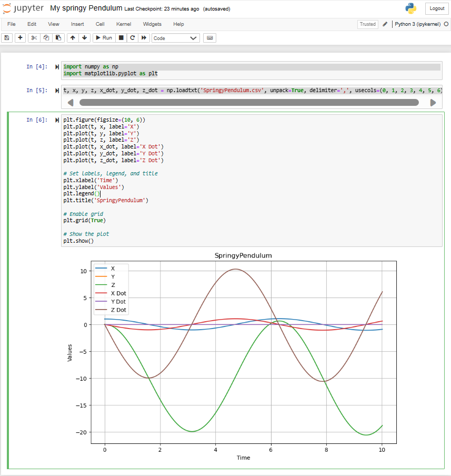
Task: Click the SpringyPendulum output plot
Action: (232, 357)
